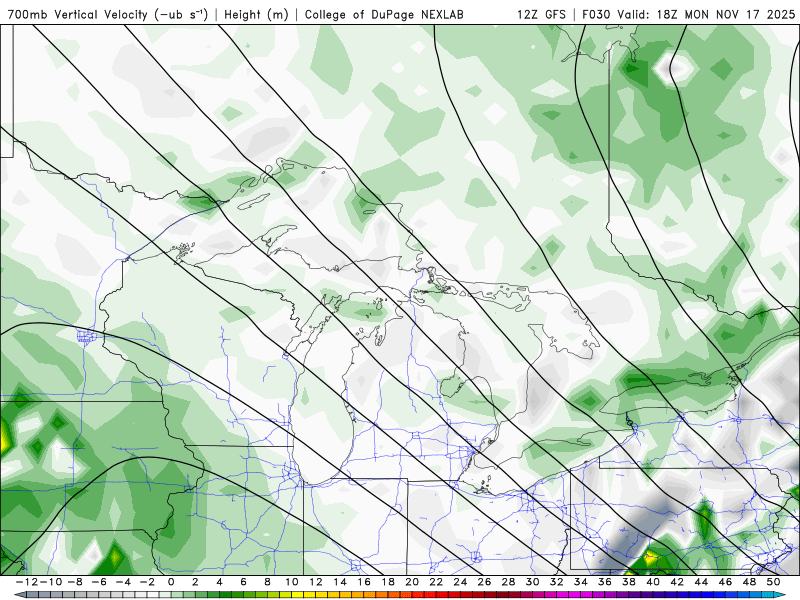This screenshot has height=600, width=800.
Task: Choose the '44' color scale label
Action: pyautogui.click(x=701, y=582)
